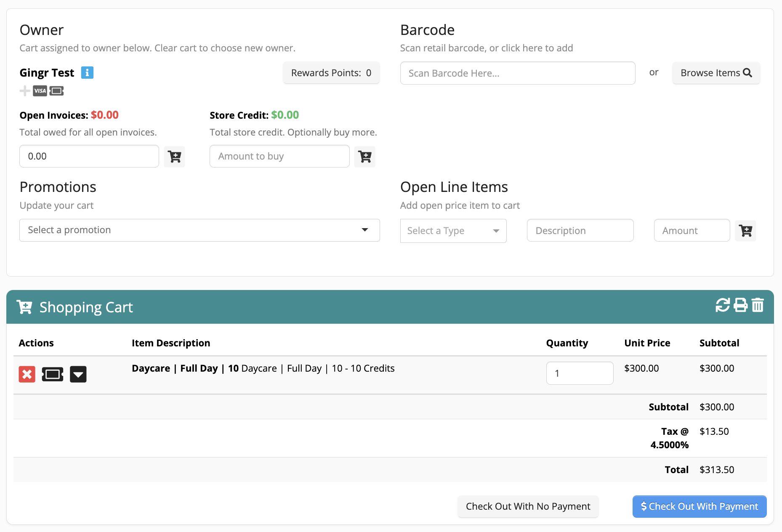Viewport: 782px width, 532px height.
Task: Click Check Out With Payment
Action: tap(699, 506)
